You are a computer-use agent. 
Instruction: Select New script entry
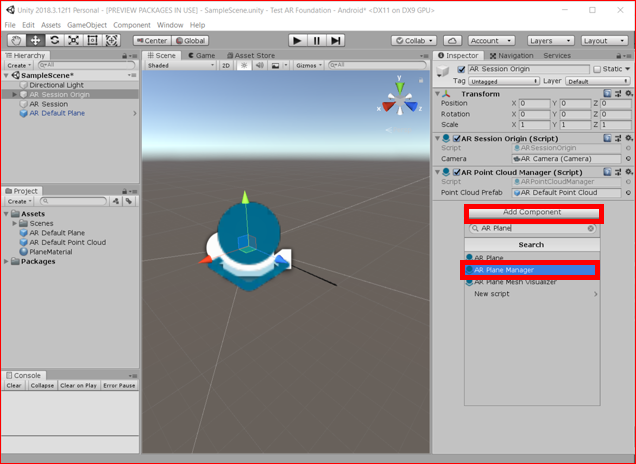[x=532, y=294]
